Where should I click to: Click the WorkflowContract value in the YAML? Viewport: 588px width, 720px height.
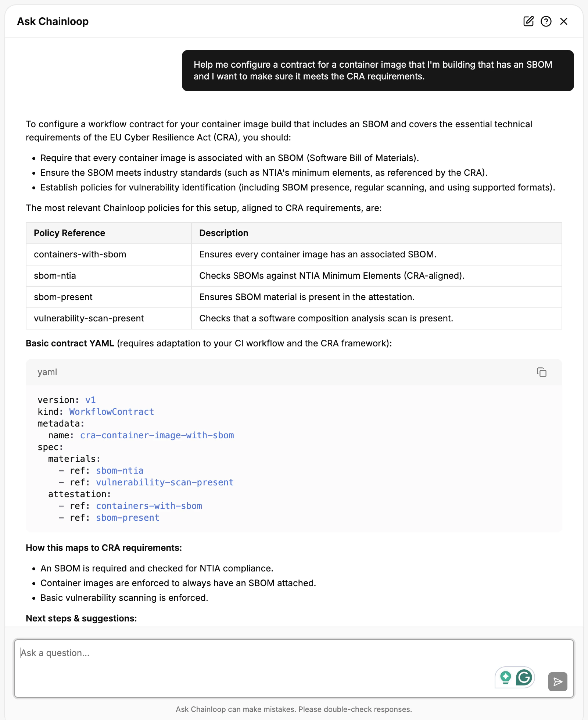tap(111, 411)
